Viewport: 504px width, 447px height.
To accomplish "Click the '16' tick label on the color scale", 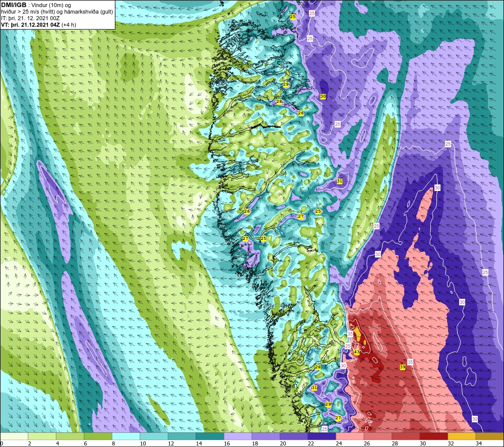I will click(x=227, y=444).
